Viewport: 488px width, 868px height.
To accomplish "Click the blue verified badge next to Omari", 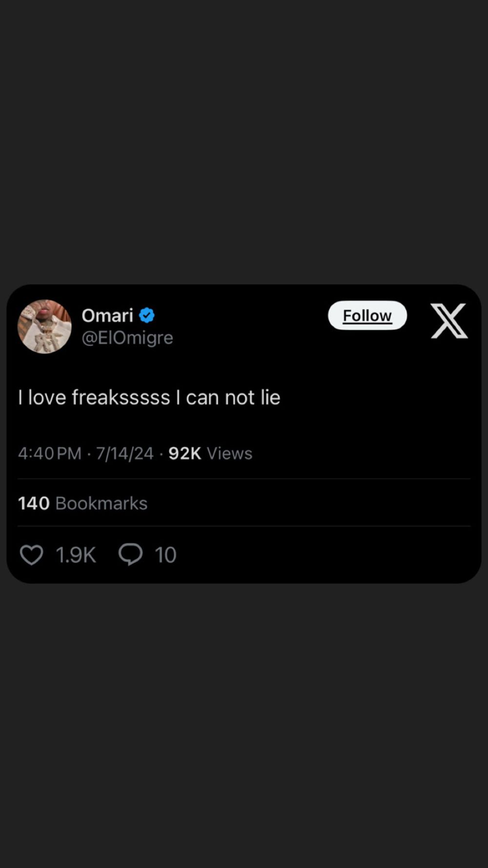I will [x=147, y=315].
